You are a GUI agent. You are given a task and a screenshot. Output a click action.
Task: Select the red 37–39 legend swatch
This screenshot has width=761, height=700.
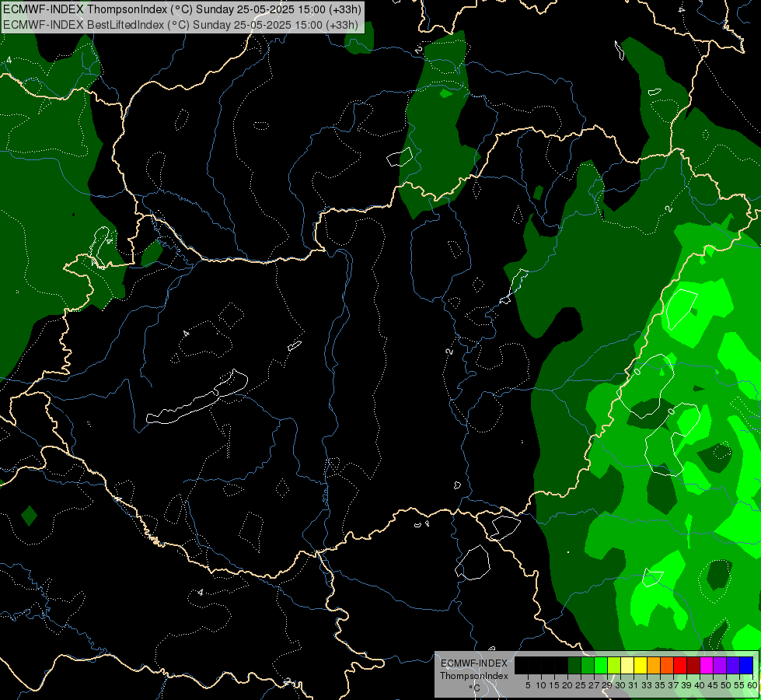pos(680,665)
